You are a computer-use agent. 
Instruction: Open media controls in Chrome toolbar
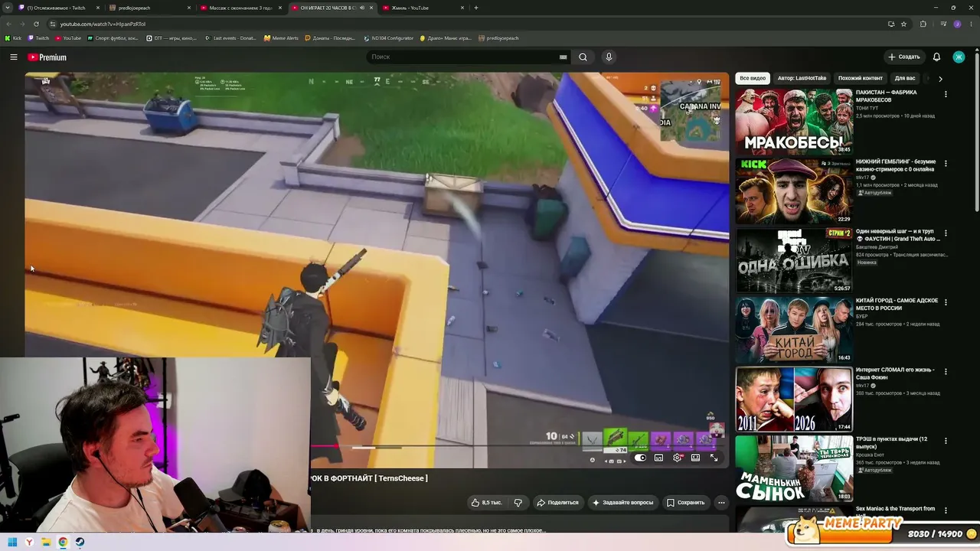[943, 24]
